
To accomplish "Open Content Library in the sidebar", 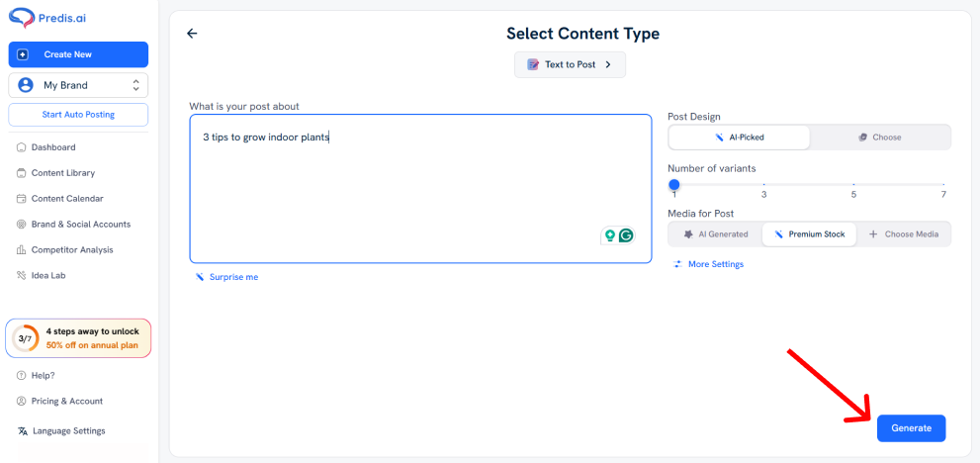I will pos(62,173).
